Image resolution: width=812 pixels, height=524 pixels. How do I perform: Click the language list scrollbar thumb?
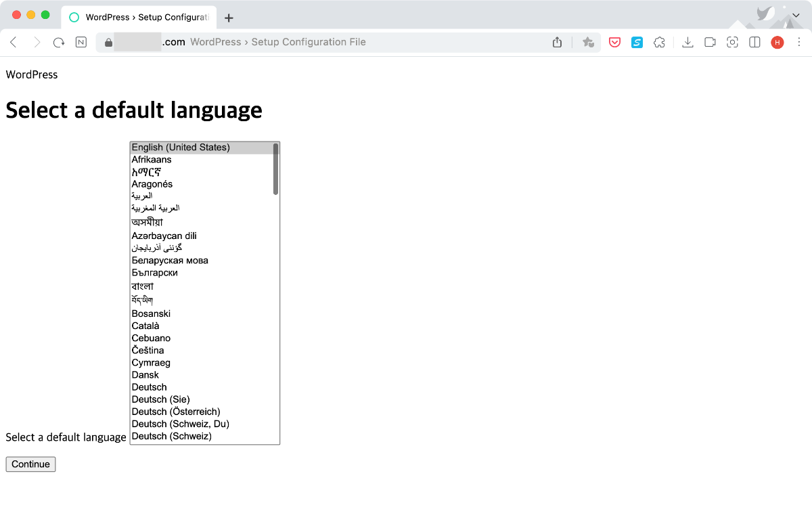[x=275, y=169]
